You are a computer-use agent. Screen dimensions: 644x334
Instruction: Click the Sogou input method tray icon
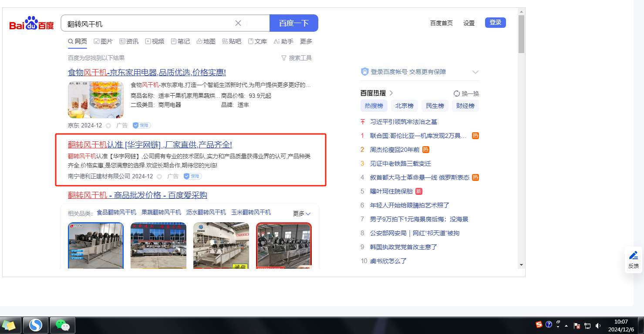(x=539, y=324)
